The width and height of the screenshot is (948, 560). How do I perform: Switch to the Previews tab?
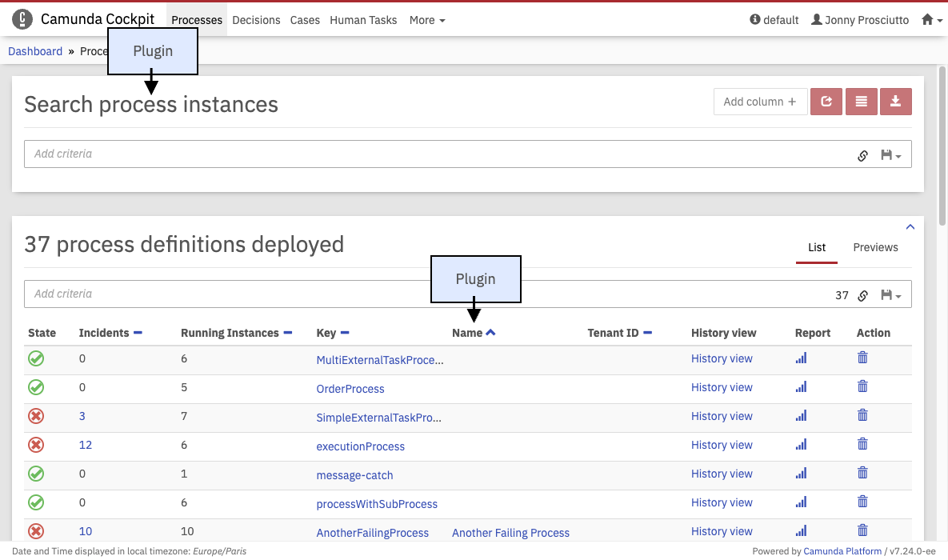point(875,247)
